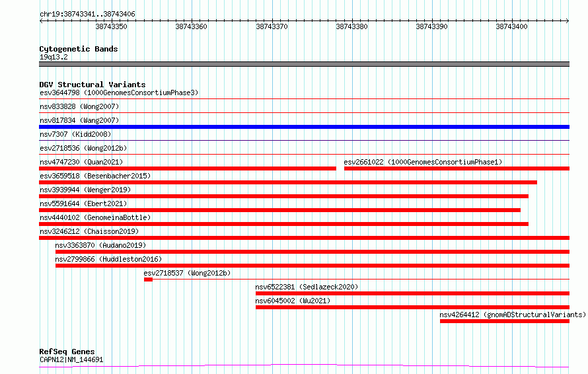The width and height of the screenshot is (588, 374).
Task: Click the red esv2661022 variant bar
Action: click(x=457, y=168)
